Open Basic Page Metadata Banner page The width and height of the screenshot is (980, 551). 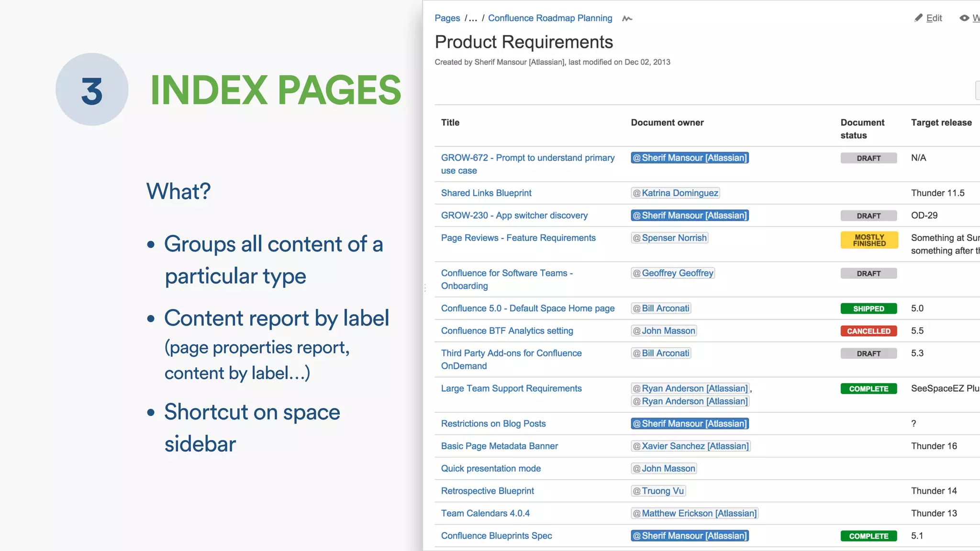499,446
